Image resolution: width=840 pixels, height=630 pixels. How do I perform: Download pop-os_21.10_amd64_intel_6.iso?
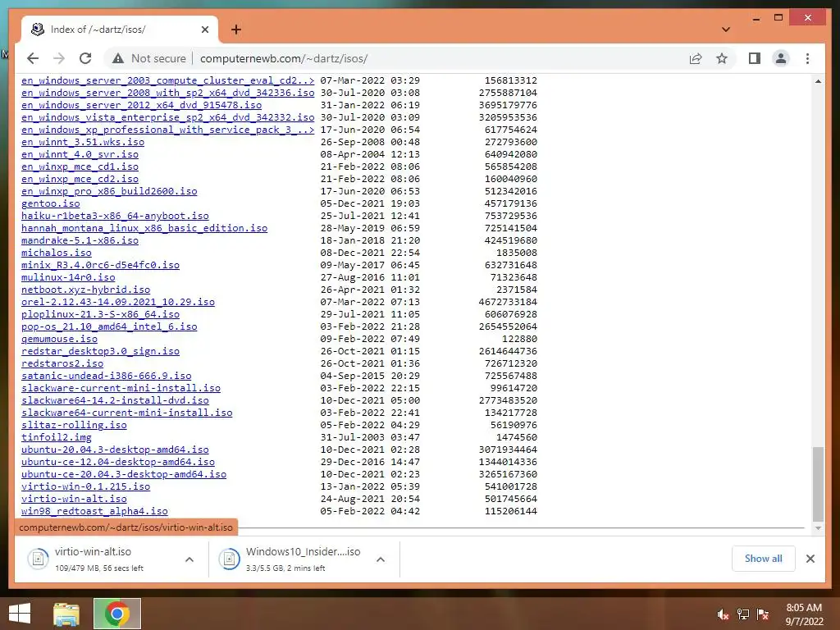coord(109,326)
